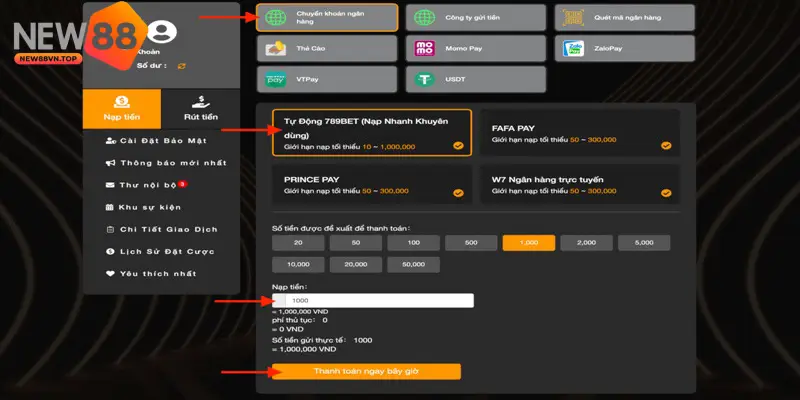Click the QR code Quét mã ngân hàng icon
Viewport: 800px width, 400px height.
(x=573, y=17)
